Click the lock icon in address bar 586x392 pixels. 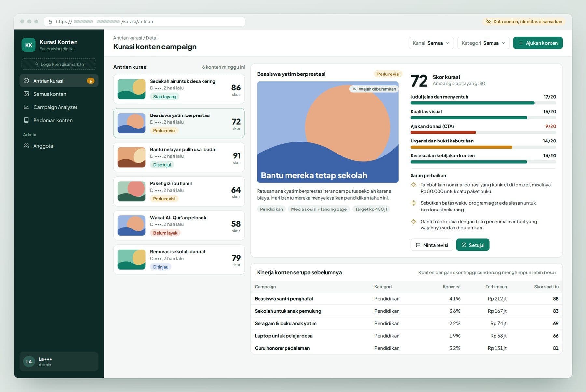click(50, 22)
